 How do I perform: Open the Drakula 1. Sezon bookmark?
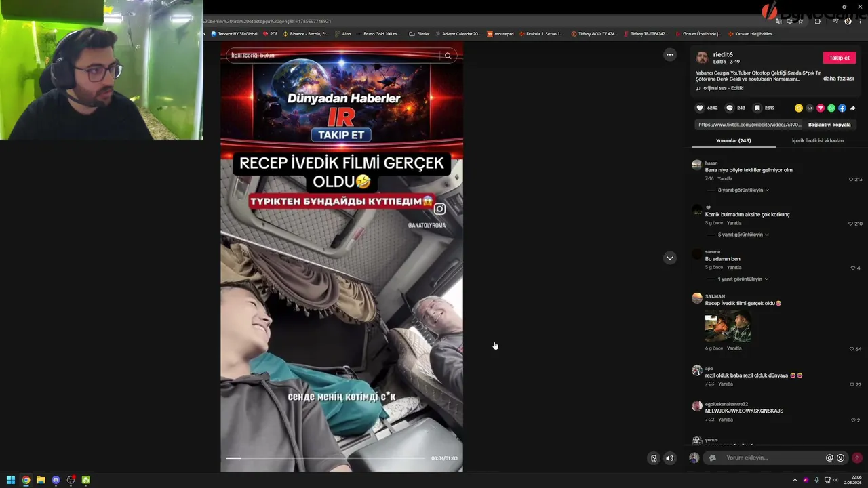tap(541, 33)
